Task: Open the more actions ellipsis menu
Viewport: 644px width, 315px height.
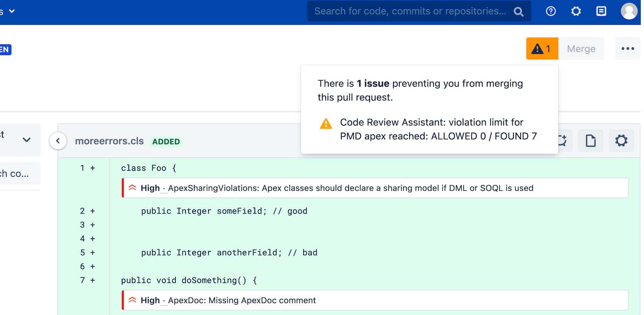Action: click(628, 49)
